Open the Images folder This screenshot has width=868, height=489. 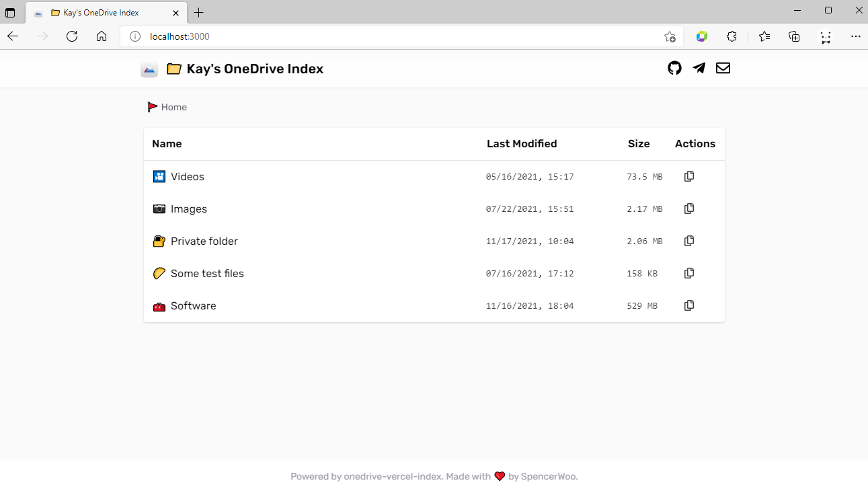coord(188,209)
